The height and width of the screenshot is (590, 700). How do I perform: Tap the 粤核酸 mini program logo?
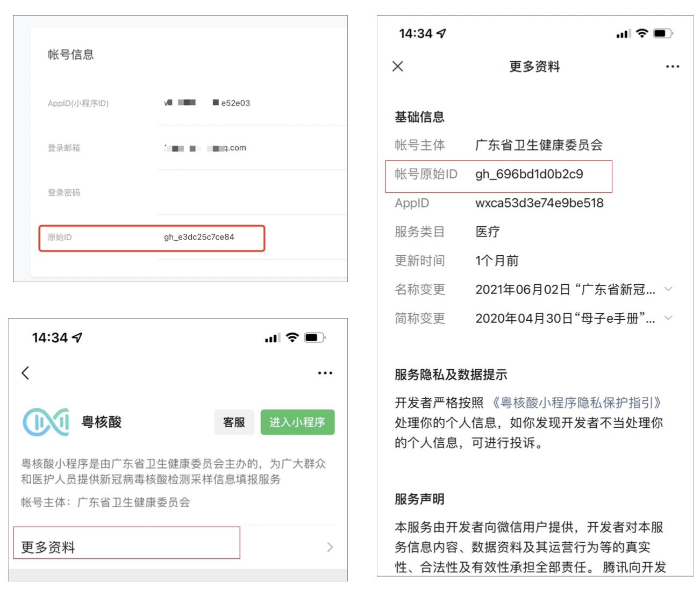pos(46,422)
